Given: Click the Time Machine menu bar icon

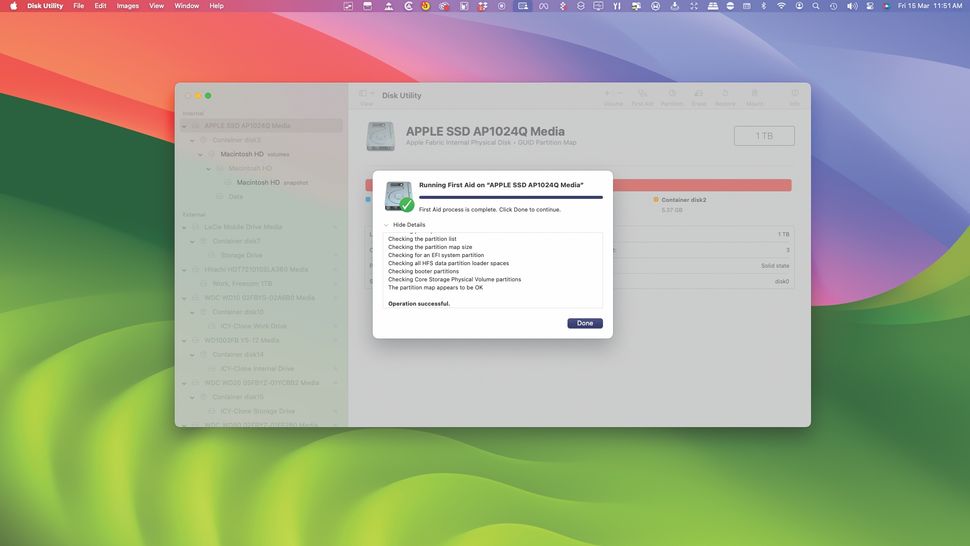Looking at the screenshot, I should 833,6.
